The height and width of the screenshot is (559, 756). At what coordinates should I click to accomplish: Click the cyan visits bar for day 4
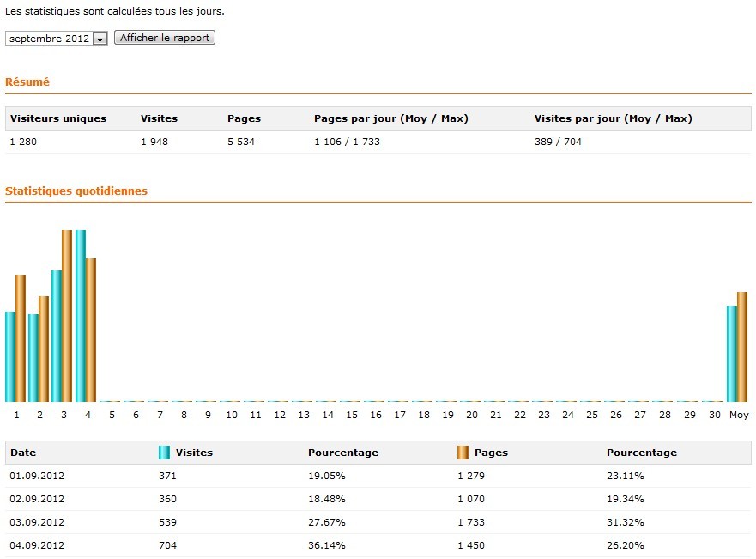pyautogui.click(x=81, y=316)
